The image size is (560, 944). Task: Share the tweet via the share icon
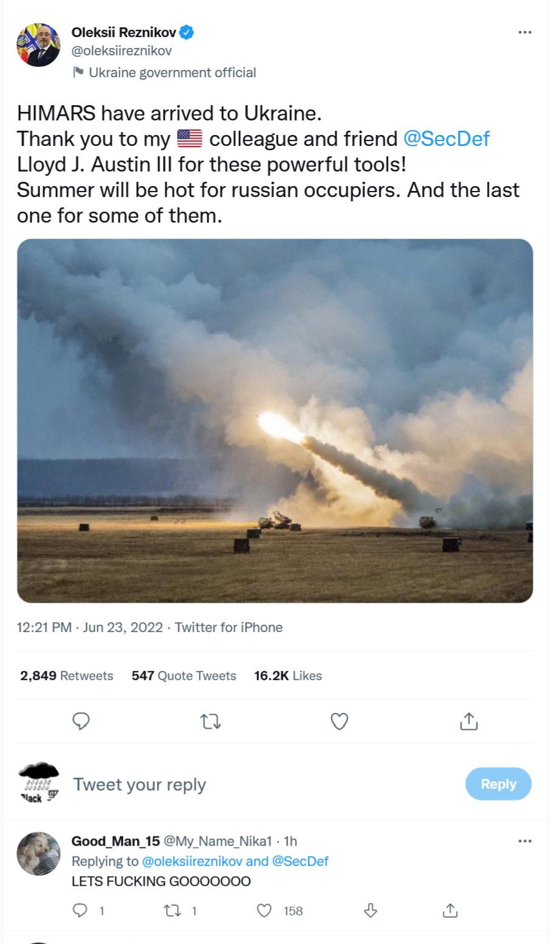pos(468,721)
